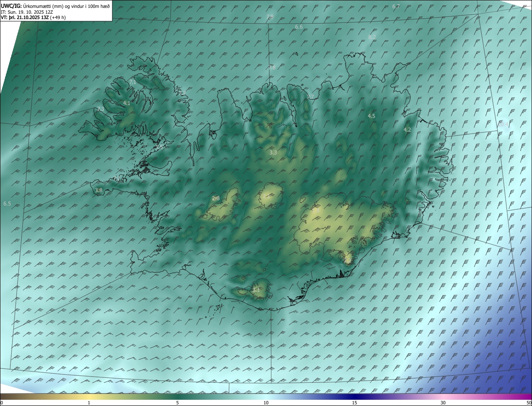Click the 4.5 value on the map
The image size is (532, 406).
click(372, 116)
